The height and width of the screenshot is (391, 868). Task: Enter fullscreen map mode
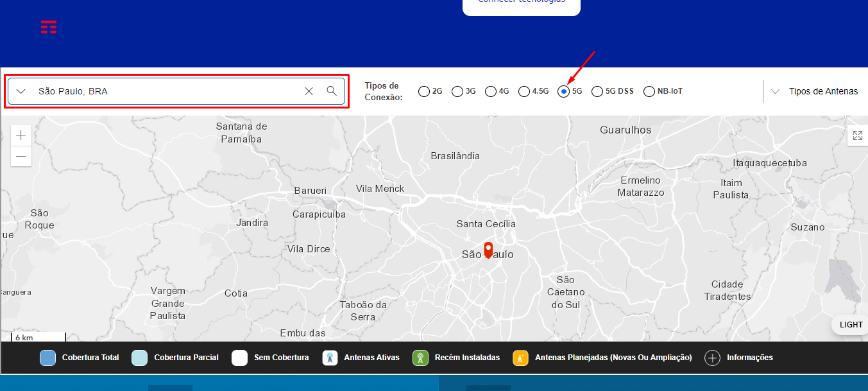[x=857, y=135]
